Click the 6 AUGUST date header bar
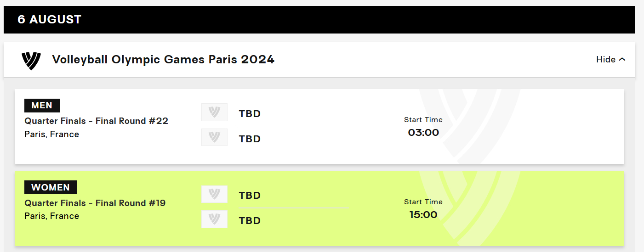The width and height of the screenshot is (644, 252). click(319, 20)
